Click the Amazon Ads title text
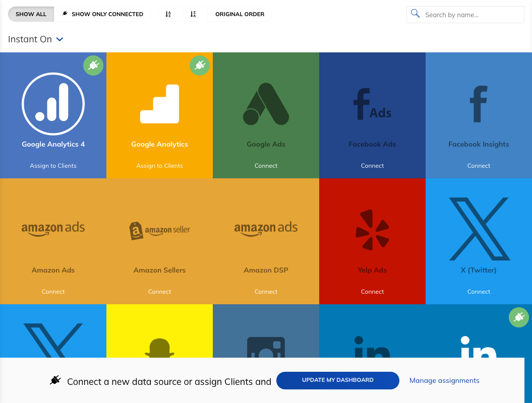Image resolution: width=532 pixels, height=403 pixels. pos(53,270)
